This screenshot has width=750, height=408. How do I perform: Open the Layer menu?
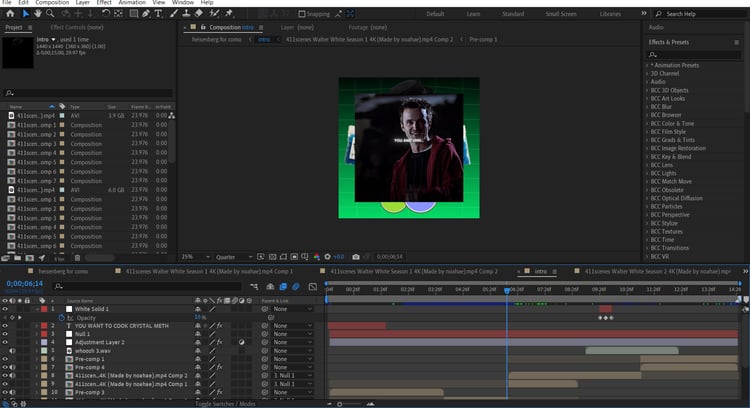click(82, 2)
